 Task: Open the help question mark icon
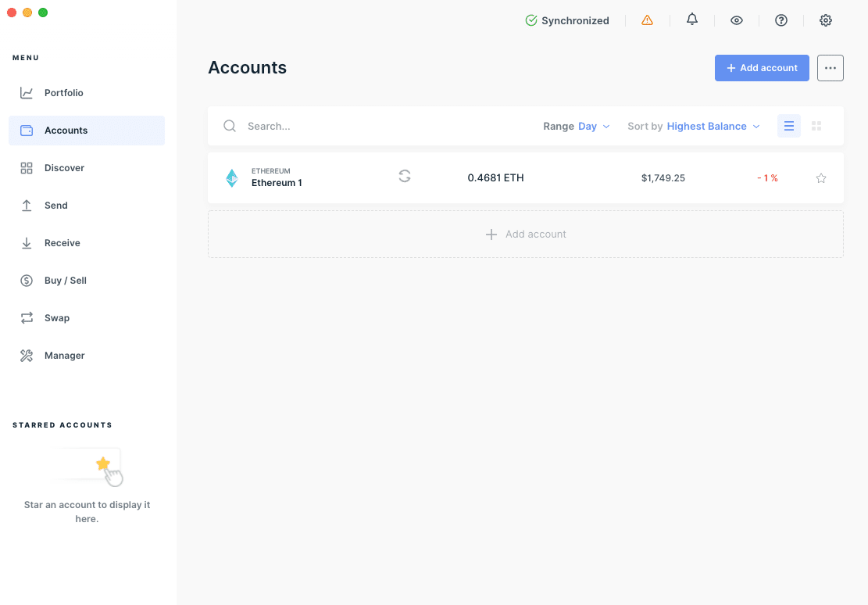(781, 20)
